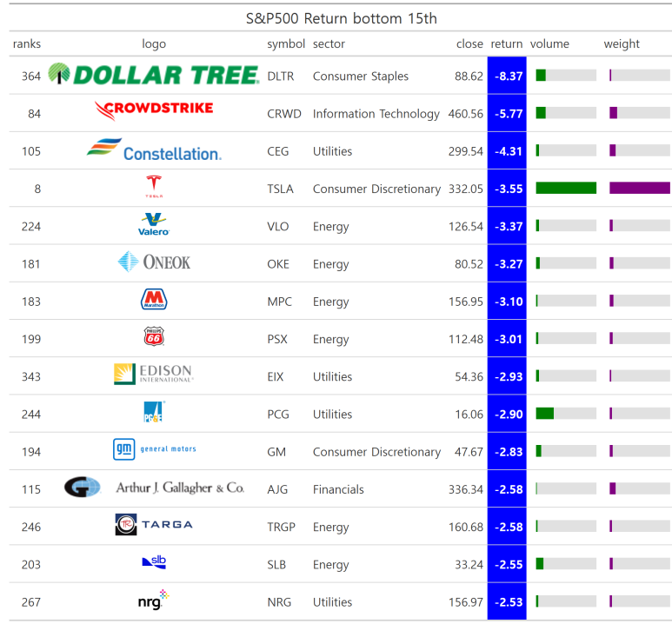
Task: Click the Constellation logo
Action: click(x=154, y=149)
